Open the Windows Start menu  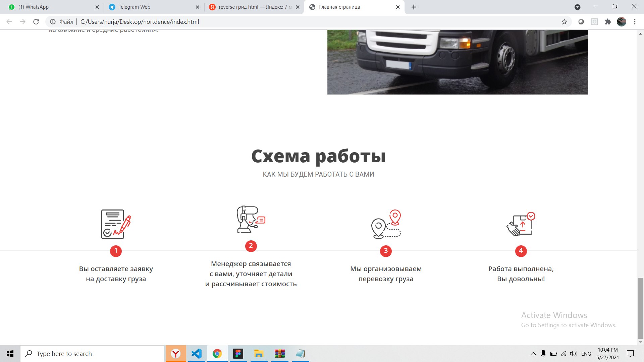tap(10, 354)
